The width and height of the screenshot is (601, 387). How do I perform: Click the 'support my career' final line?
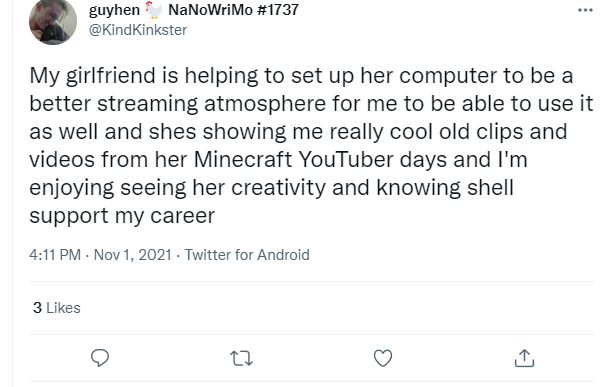point(122,216)
